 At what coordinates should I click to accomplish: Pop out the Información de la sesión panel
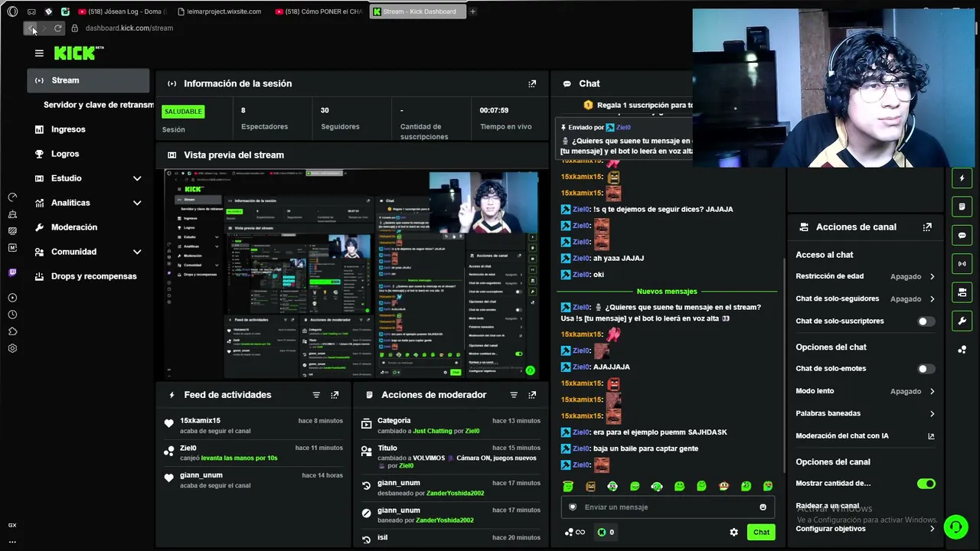point(532,83)
